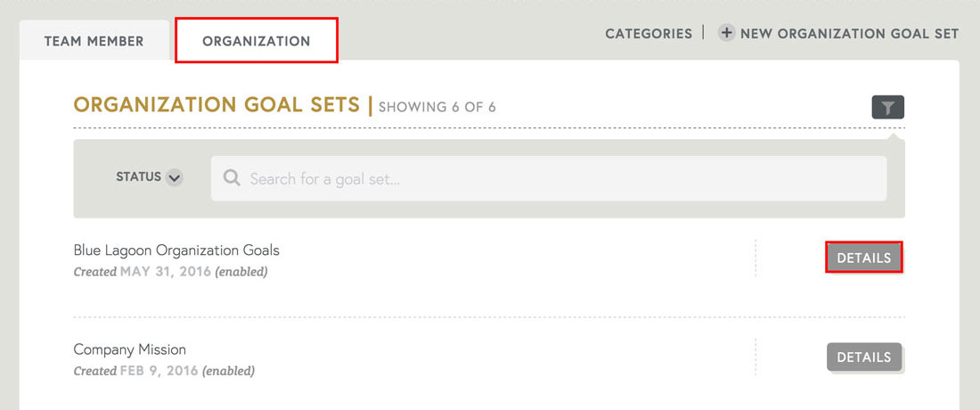Switch to the Team Member tab
Image resolution: width=980 pixels, height=410 pixels.
click(94, 41)
